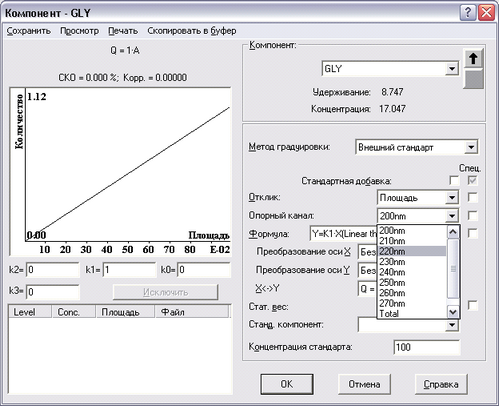This screenshot has width=499, height=406.
Task: Click the Отмена button
Action: coord(364,384)
